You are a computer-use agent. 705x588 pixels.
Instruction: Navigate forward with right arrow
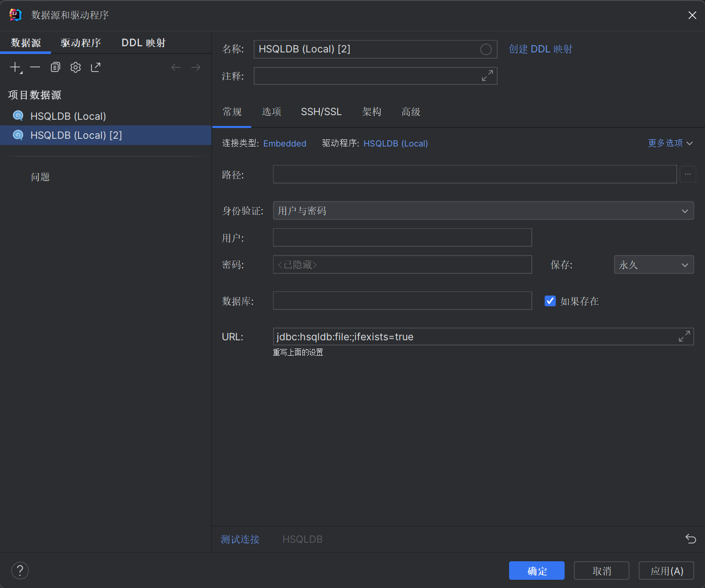[196, 67]
